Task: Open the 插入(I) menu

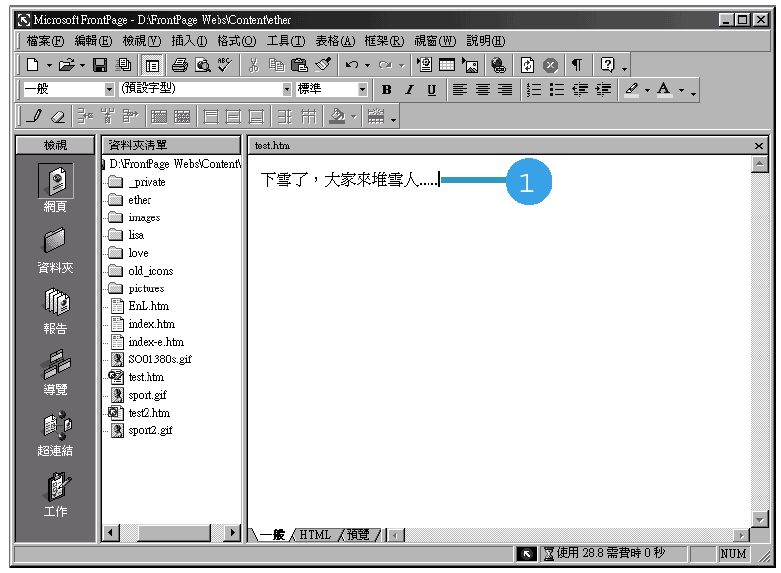Action: [189, 41]
